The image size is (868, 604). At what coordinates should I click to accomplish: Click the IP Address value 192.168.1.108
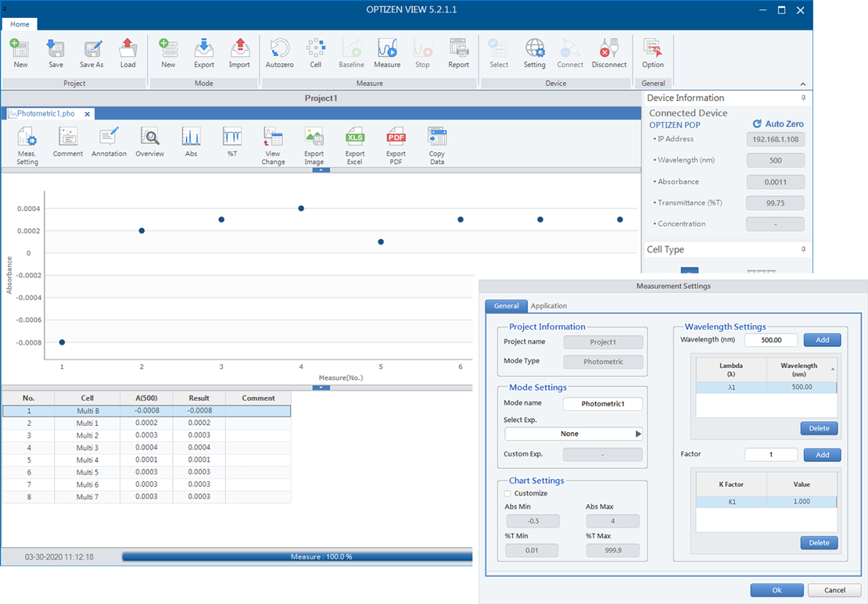(775, 139)
